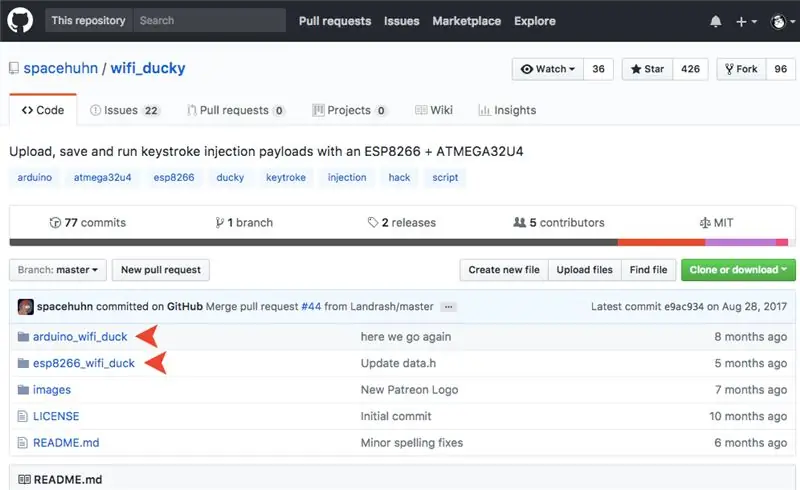The image size is (800, 490).
Task: Click New pull request button
Action: point(161,270)
